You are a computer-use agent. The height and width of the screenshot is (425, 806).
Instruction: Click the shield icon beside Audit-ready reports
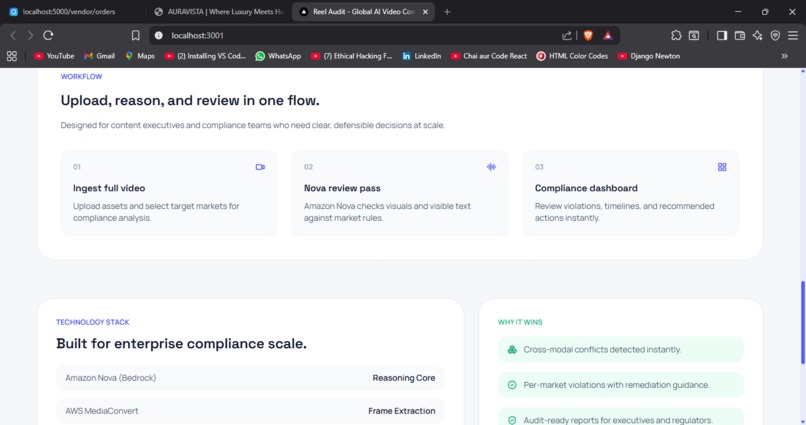512,420
